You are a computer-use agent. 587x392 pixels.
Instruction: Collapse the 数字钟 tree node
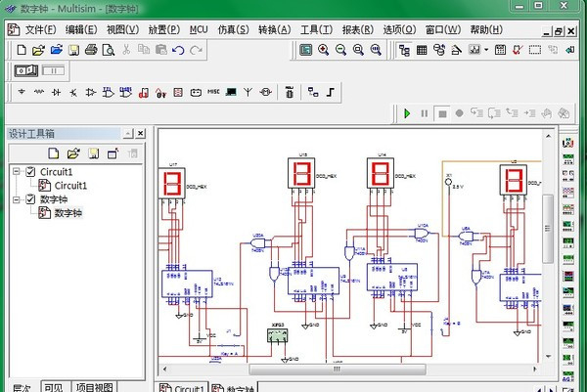(16, 199)
